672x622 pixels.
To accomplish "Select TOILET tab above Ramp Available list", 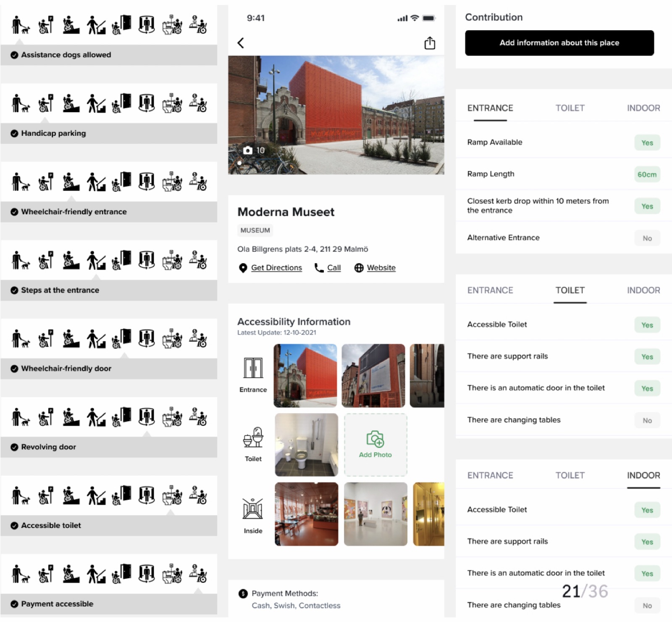I will (x=570, y=108).
